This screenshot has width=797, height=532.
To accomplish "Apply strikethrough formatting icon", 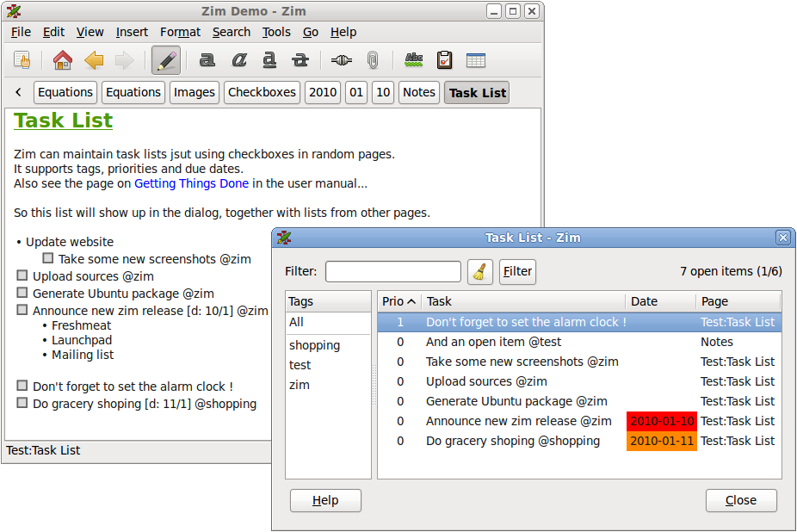I will (x=300, y=60).
